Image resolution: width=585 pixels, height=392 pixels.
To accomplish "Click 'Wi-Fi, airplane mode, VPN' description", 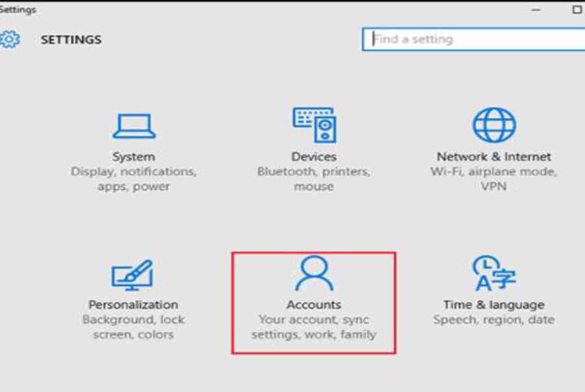I will (493, 179).
